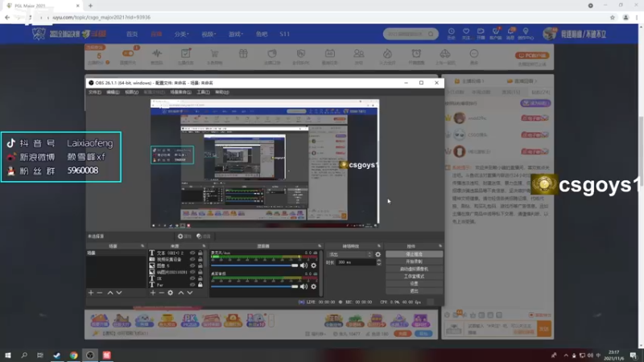
Task: Launch Steam from the Windows taskbar
Action: pos(56,355)
